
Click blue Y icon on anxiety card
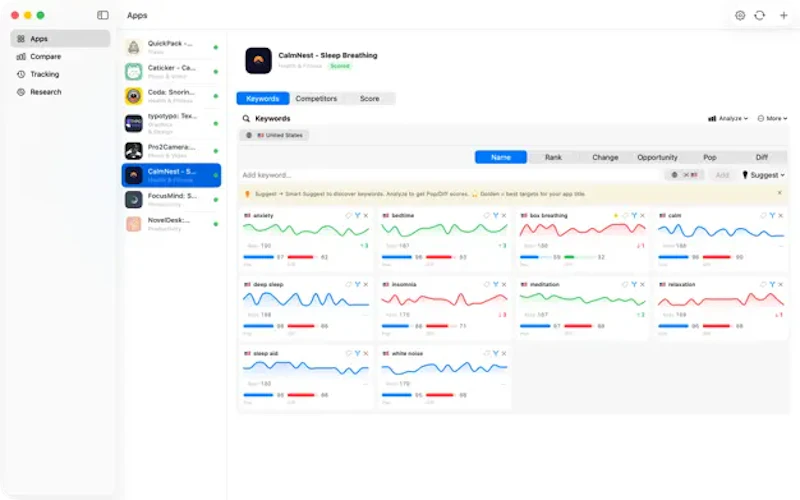pos(358,215)
